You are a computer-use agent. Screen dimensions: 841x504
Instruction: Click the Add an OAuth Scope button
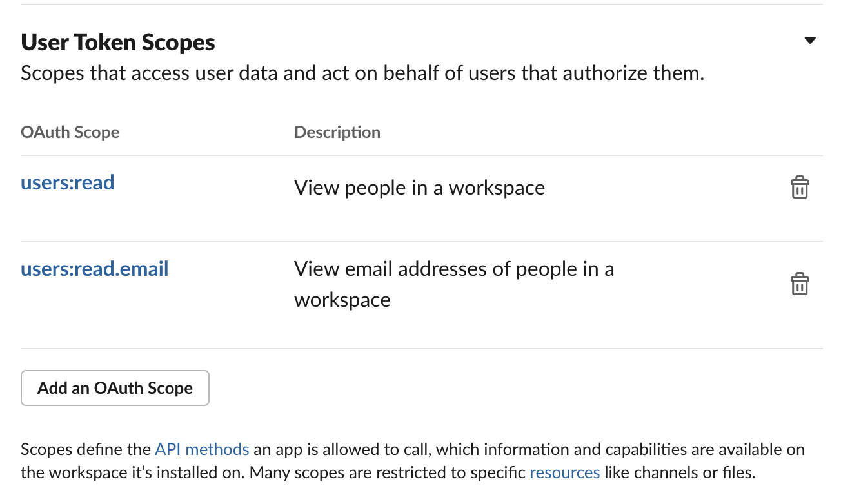[115, 388]
